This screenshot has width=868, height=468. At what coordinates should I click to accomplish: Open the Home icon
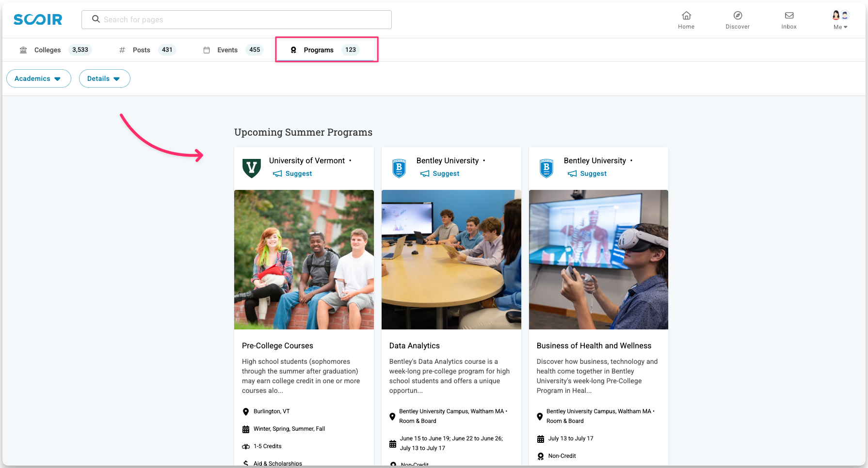686,16
